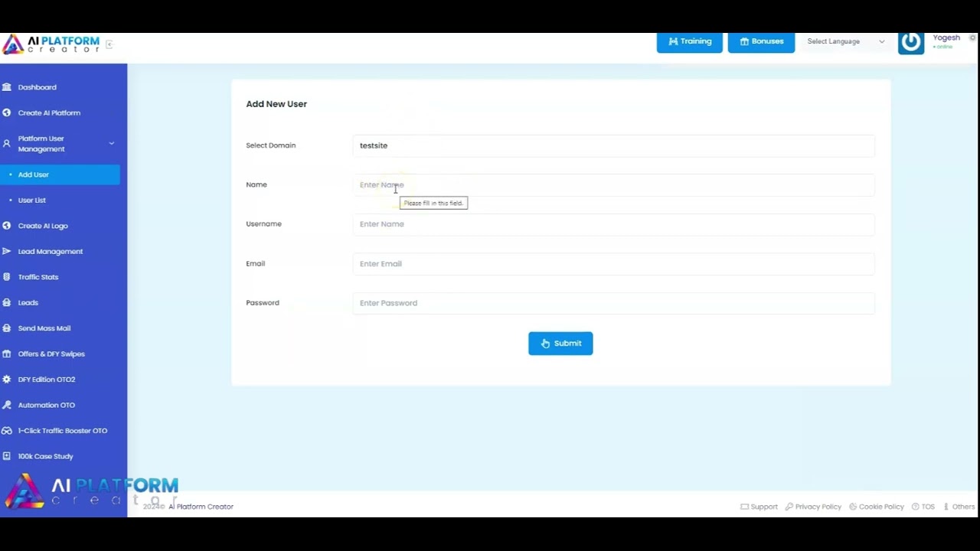Focus the Password input field
This screenshot has width=980, height=551.
(x=613, y=303)
